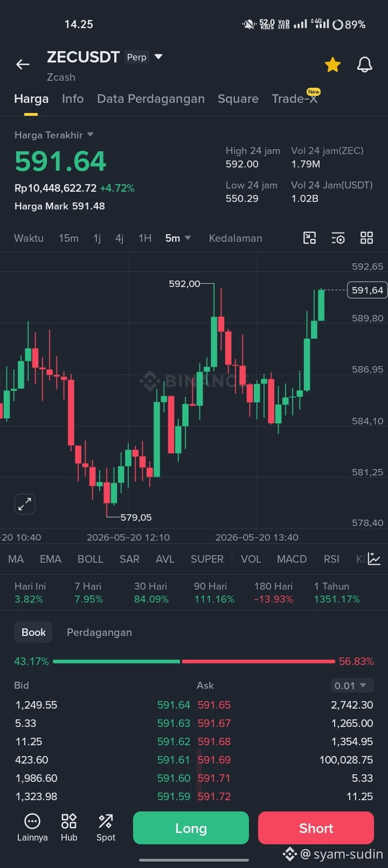Open the indicator settings chart icon
The width and height of the screenshot is (388, 868).
point(375,559)
